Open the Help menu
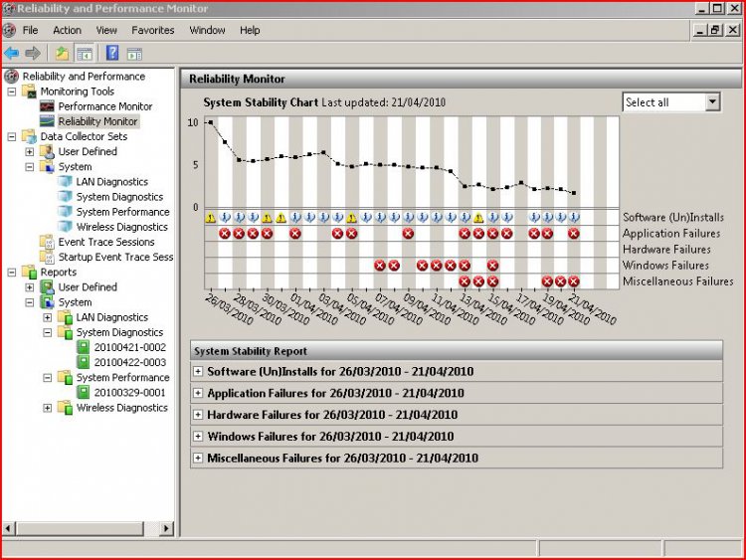This screenshot has width=746, height=560. click(x=250, y=30)
